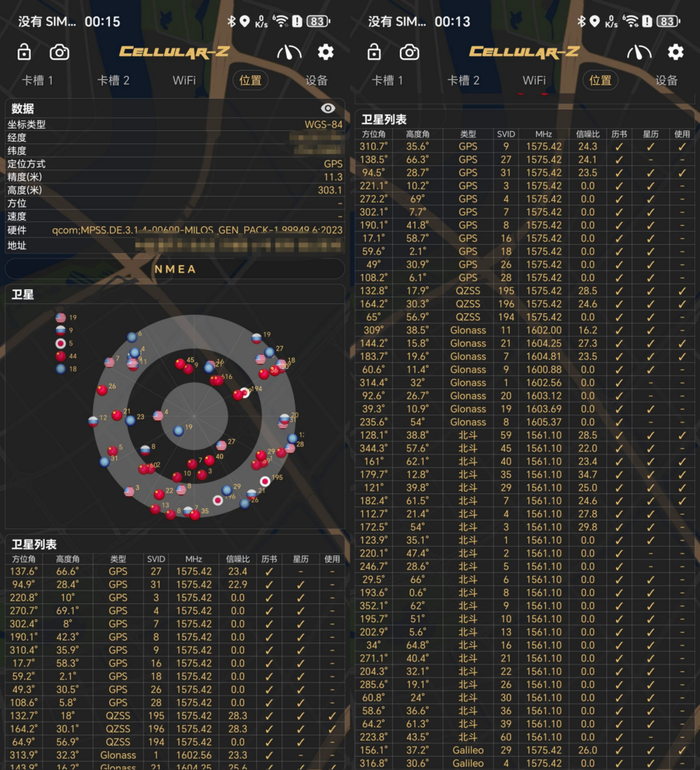Tap blurred 地址 address field
This screenshot has width=700, height=770.
click(x=239, y=245)
